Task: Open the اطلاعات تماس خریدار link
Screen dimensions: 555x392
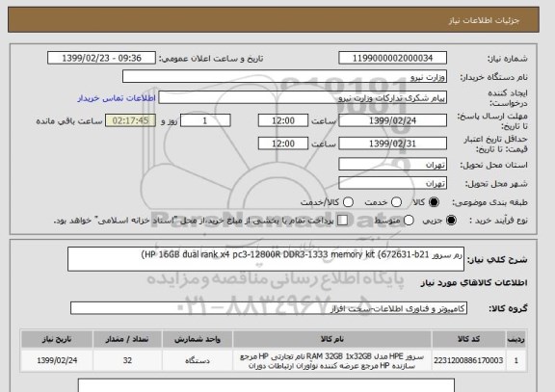Action: (117, 98)
